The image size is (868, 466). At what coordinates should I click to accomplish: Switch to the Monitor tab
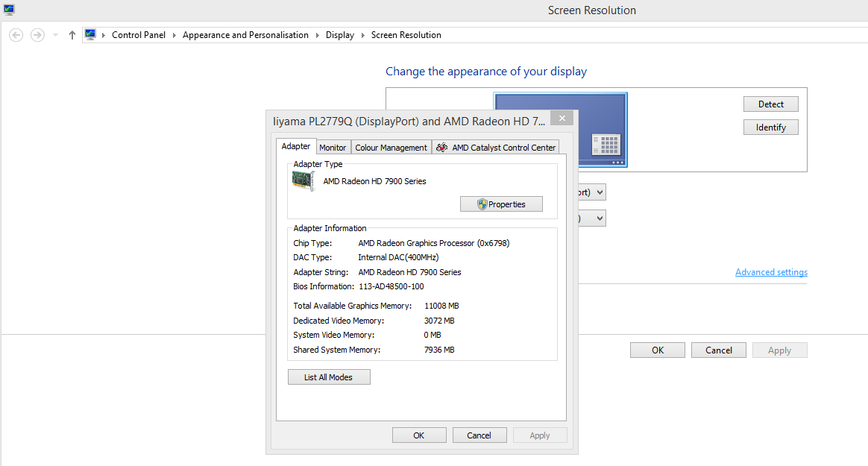pos(333,147)
